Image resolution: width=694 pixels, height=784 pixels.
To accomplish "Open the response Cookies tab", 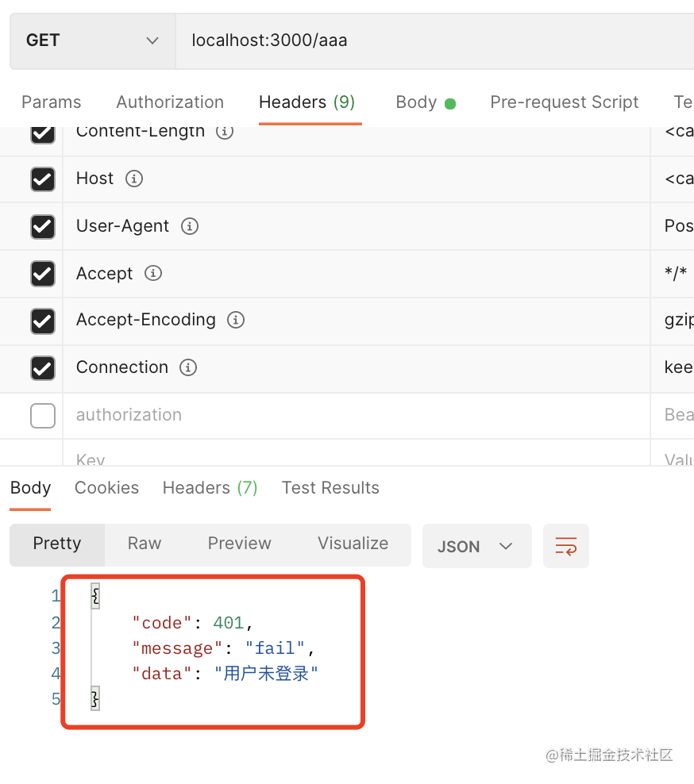I will pos(106,488).
